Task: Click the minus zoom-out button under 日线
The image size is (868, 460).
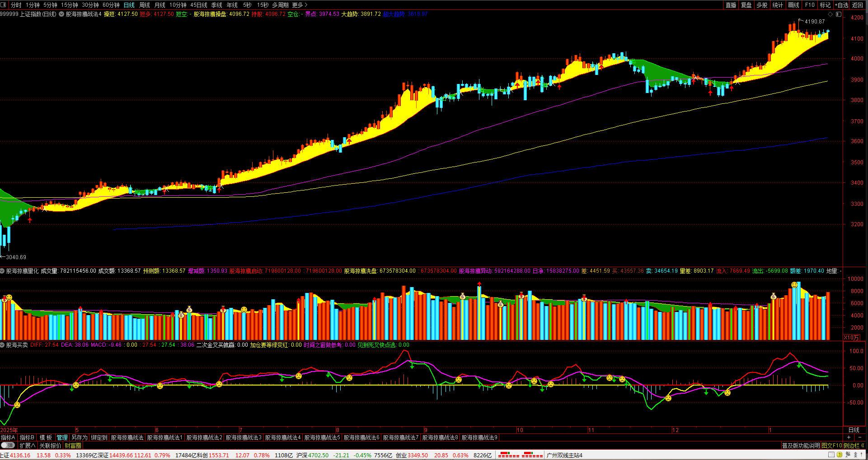Action: [x=860, y=437]
